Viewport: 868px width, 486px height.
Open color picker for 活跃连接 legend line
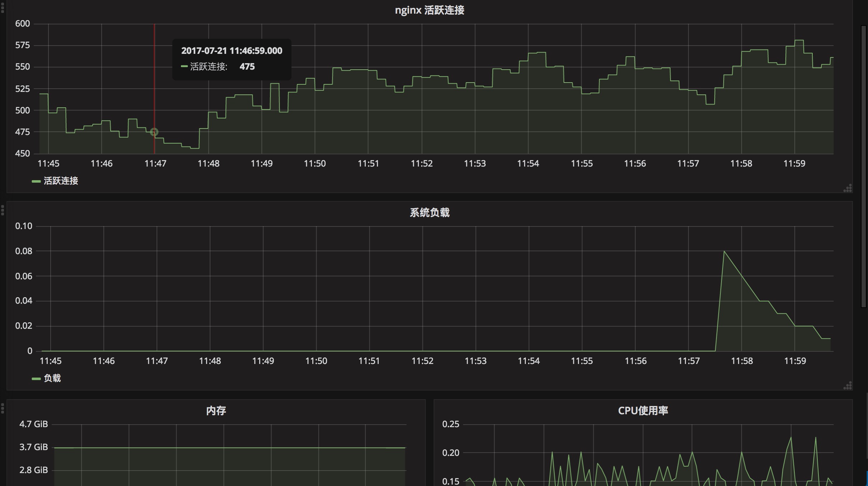(36, 181)
